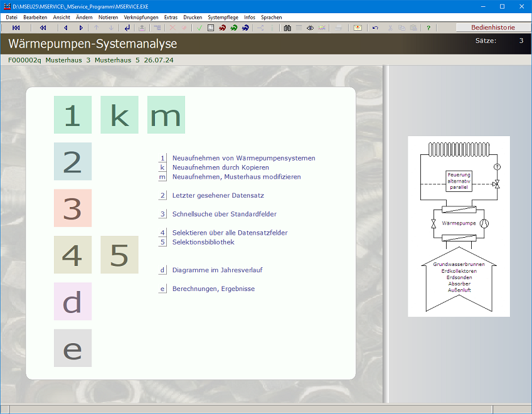Go to next record arrow

(x=81, y=28)
